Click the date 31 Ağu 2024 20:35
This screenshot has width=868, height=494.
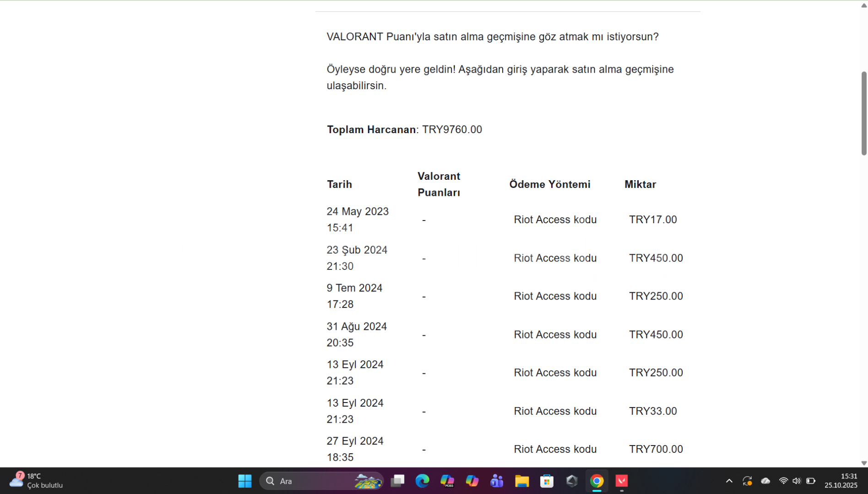[x=357, y=334]
